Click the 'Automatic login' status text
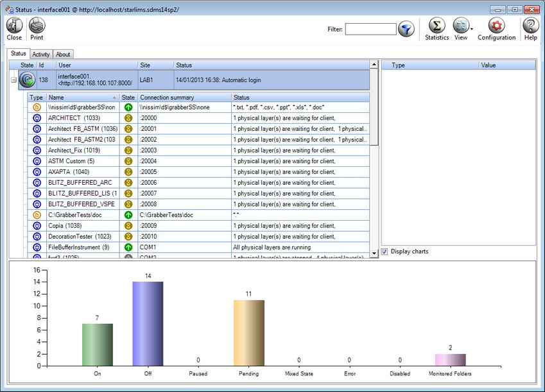The image size is (545, 392). 241,80
